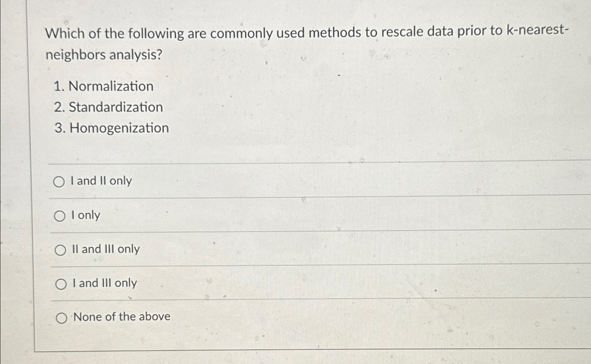Click the 'I only' answer label

point(86,216)
